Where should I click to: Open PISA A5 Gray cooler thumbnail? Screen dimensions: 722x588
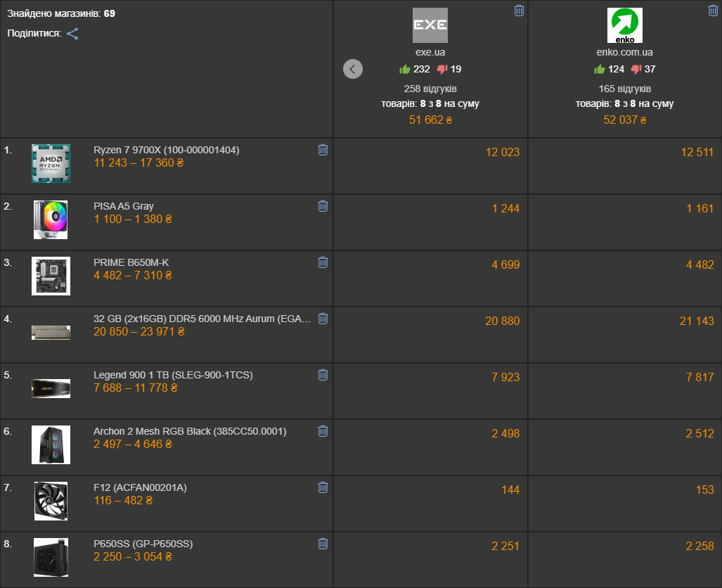coord(51,220)
